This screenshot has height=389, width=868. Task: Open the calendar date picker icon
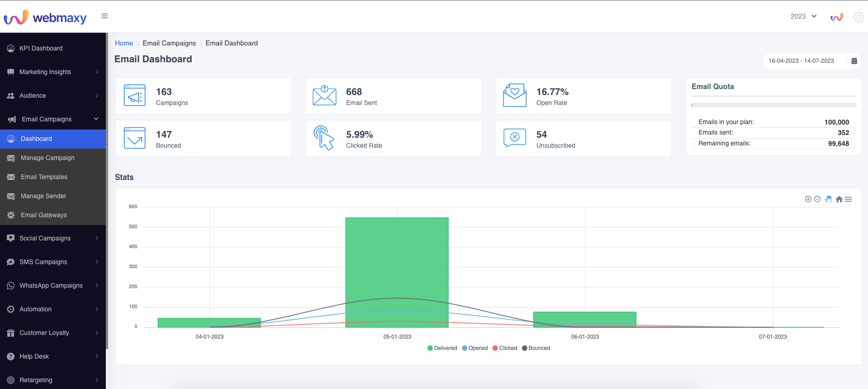pos(854,61)
